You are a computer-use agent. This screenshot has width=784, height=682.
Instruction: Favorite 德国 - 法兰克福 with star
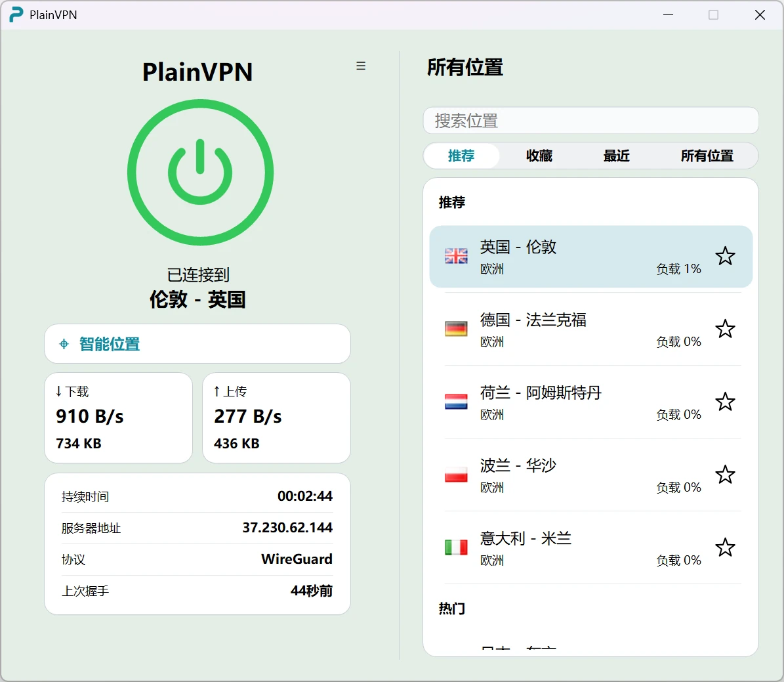pyautogui.click(x=725, y=329)
